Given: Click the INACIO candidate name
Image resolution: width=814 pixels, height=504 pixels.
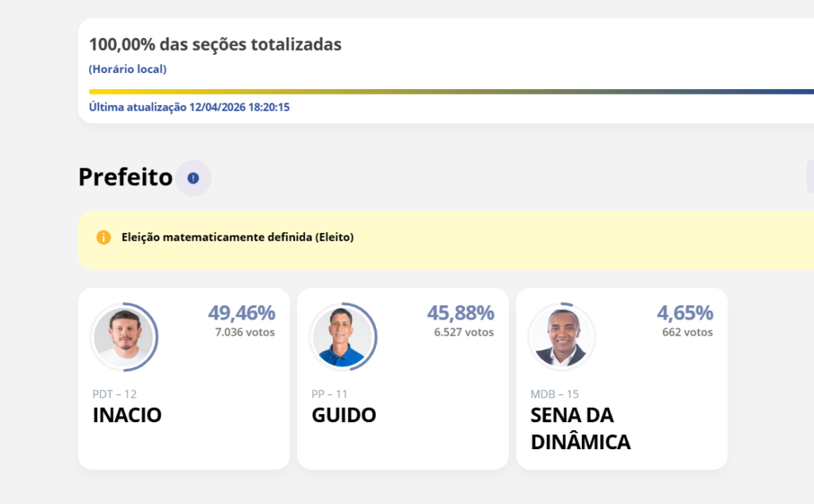Looking at the screenshot, I should (x=127, y=415).
